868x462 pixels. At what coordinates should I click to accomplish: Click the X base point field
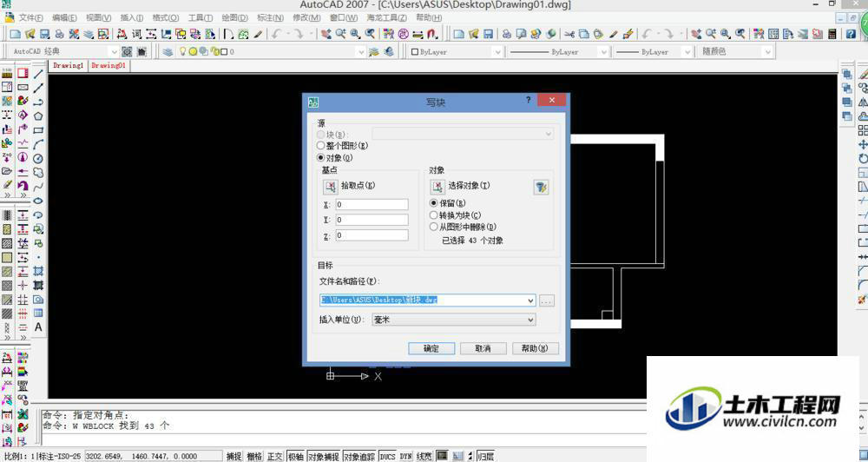click(x=372, y=204)
